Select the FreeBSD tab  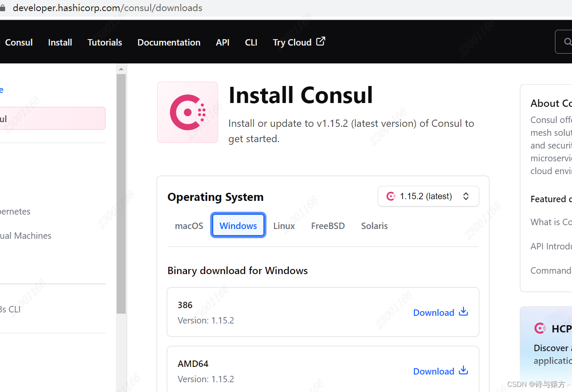point(328,226)
